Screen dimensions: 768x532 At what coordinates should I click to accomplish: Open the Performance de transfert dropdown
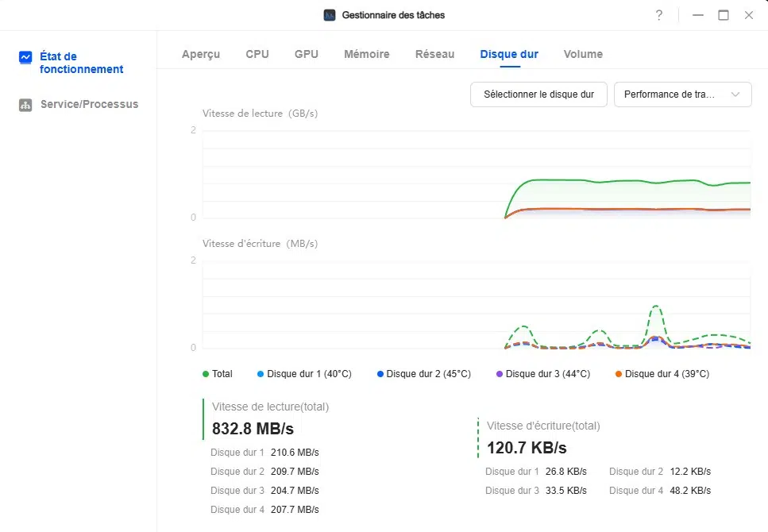pyautogui.click(x=682, y=94)
